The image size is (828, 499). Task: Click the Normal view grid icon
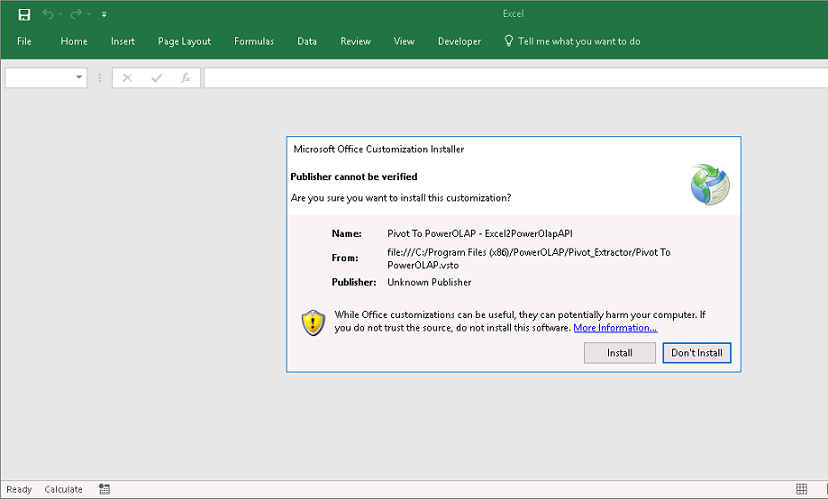pos(802,489)
